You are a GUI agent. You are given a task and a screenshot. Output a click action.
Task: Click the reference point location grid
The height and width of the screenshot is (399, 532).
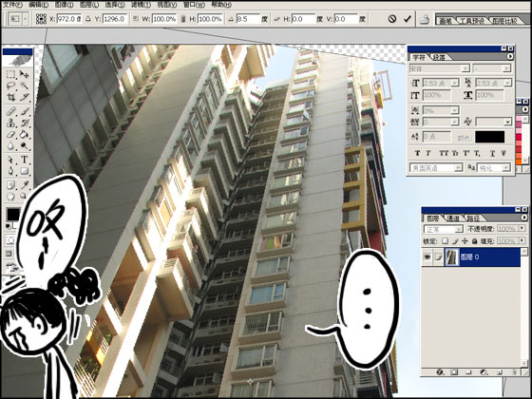41,19
